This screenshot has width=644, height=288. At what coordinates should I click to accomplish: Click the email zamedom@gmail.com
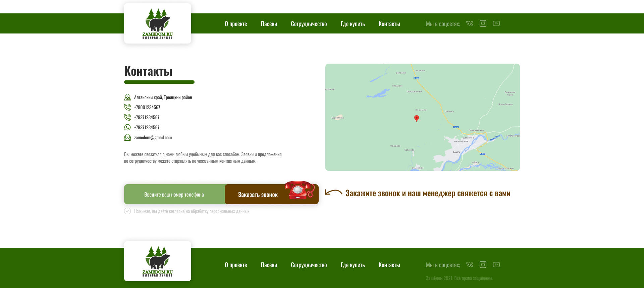pos(153,137)
